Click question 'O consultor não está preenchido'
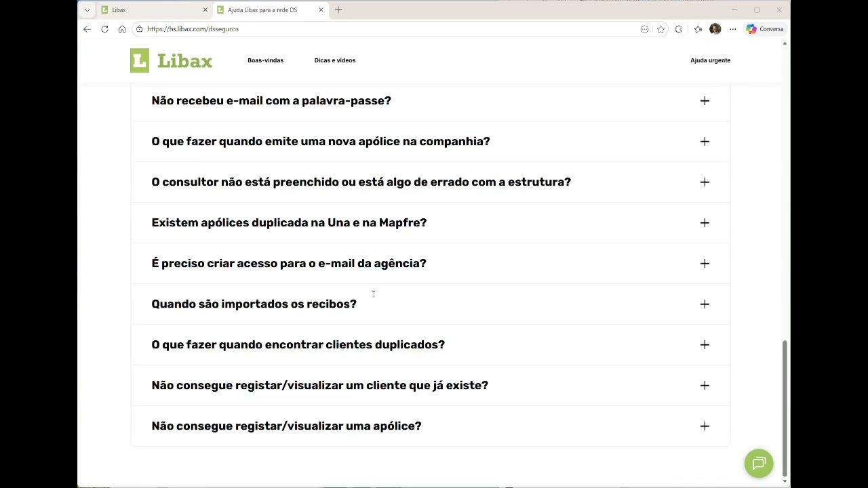 tap(361, 182)
